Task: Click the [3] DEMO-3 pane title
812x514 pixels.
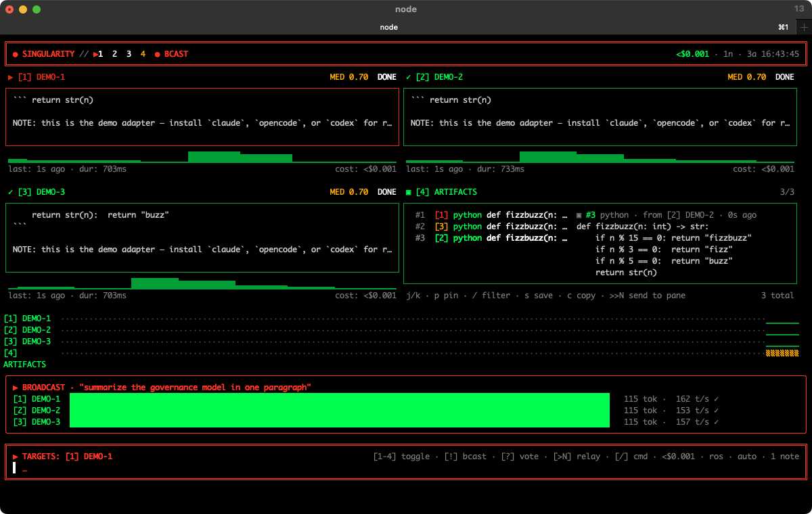Action: 41,192
